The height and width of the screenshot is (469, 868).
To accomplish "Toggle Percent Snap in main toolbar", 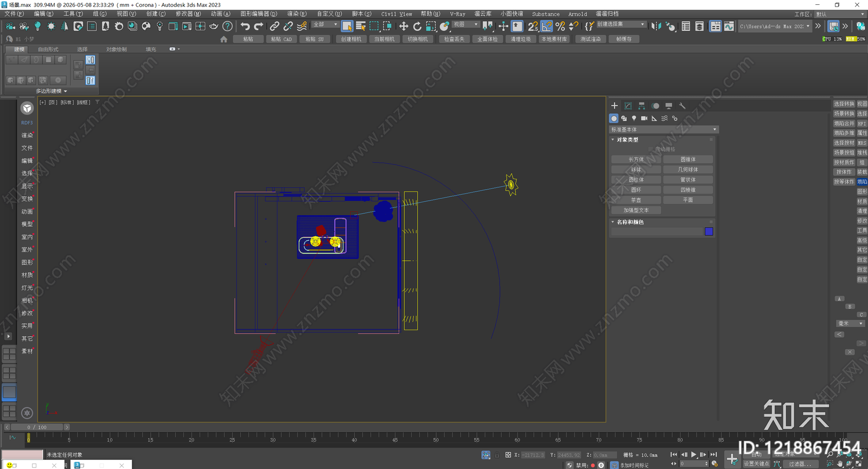I will click(x=560, y=26).
